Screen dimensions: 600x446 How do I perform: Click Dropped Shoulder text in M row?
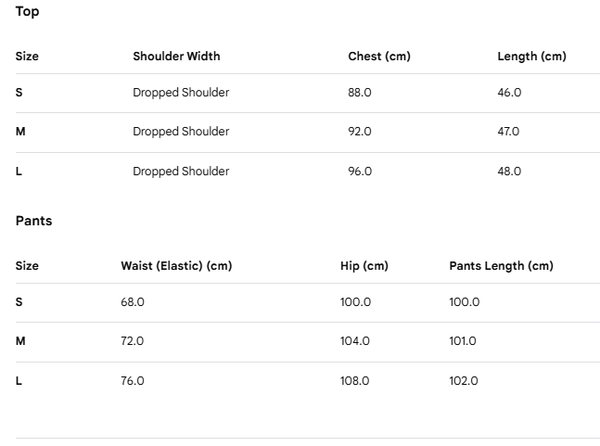[x=181, y=132]
